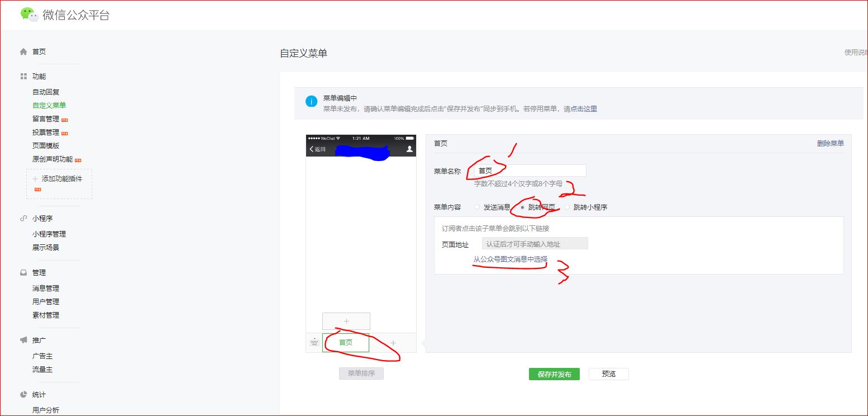868x416 pixels.
Task: Select the 首页 menu tab in phone preview
Action: (346, 343)
